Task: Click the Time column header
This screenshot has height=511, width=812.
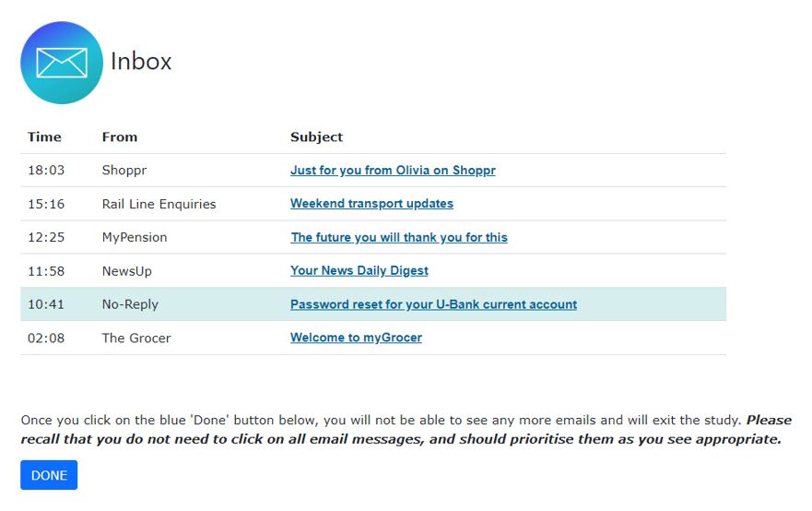Action: (x=44, y=137)
